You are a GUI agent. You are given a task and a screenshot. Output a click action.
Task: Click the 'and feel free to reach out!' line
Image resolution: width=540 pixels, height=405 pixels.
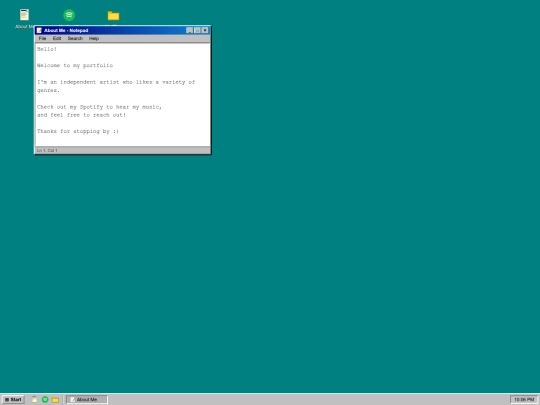click(x=81, y=115)
